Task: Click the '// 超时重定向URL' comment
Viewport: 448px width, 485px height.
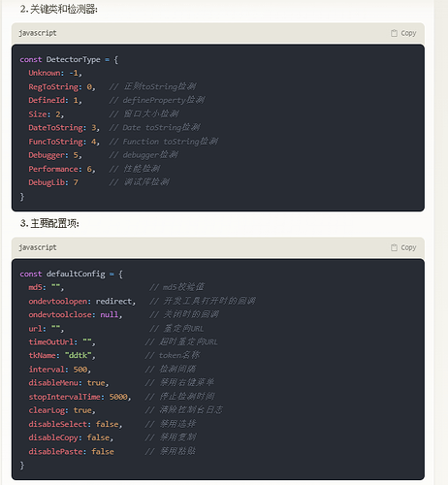Action: click(181, 342)
